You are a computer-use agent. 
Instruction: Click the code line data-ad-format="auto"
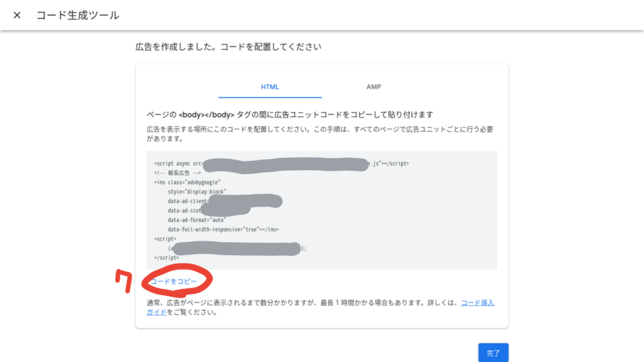point(197,220)
